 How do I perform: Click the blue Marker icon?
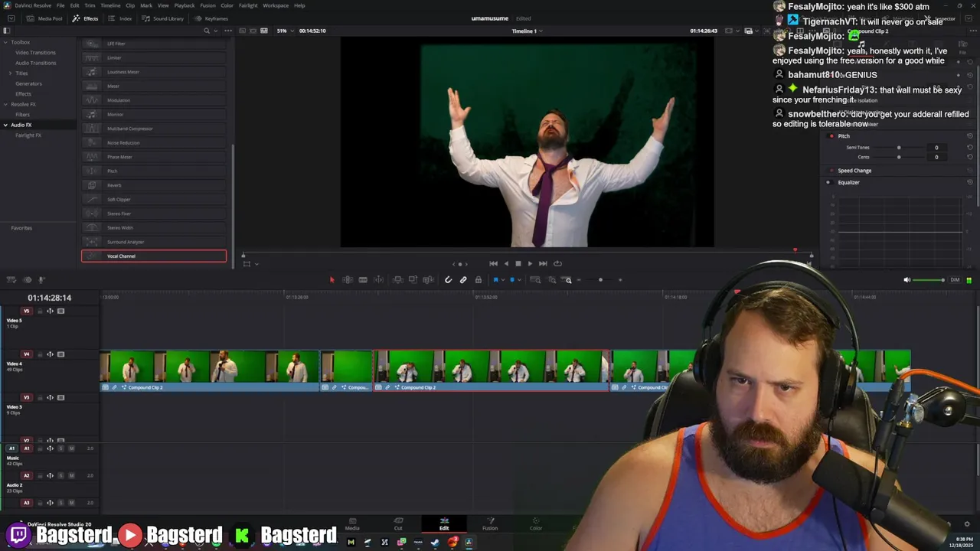(512, 280)
